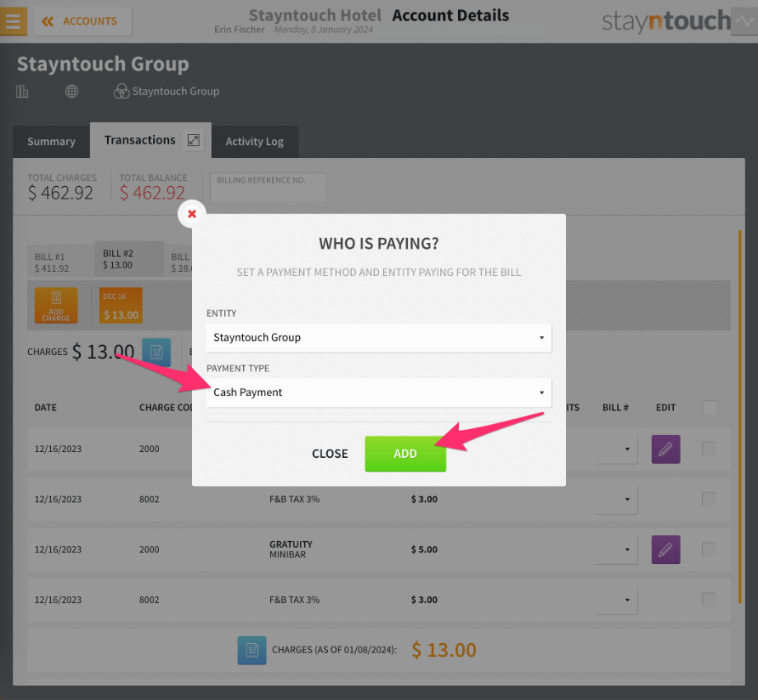
Task: Click the Total Balance $462.92 amount
Action: coord(152,194)
